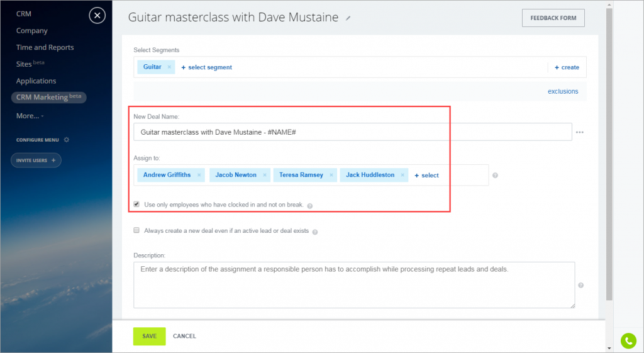Click the vertical scrollbar of the form
This screenshot has height=353, width=644.
tap(609, 154)
